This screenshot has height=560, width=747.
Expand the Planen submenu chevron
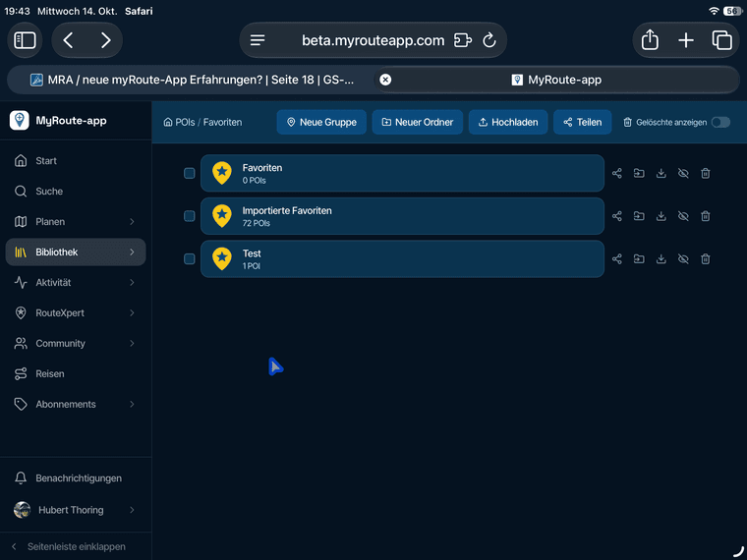coord(132,221)
